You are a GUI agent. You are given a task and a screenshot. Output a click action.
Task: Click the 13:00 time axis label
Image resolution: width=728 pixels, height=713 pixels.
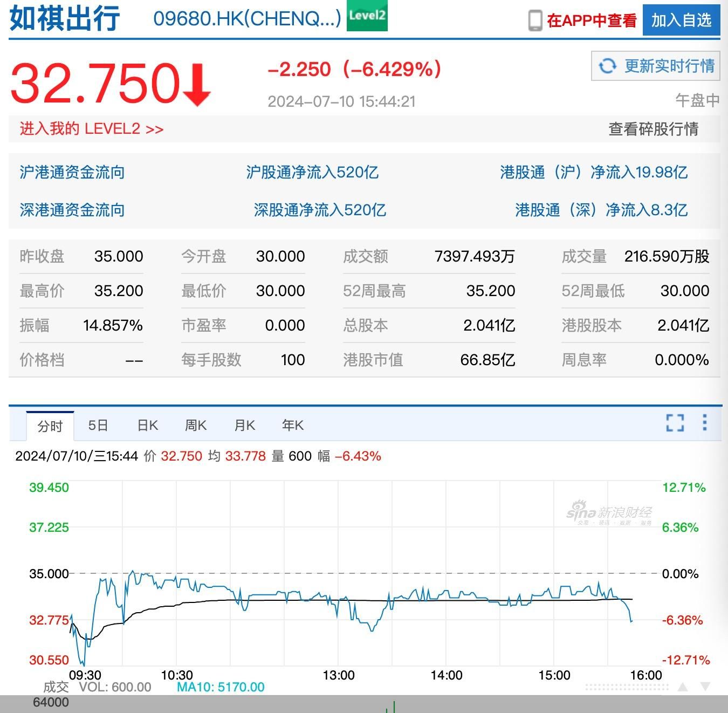pos(339,675)
